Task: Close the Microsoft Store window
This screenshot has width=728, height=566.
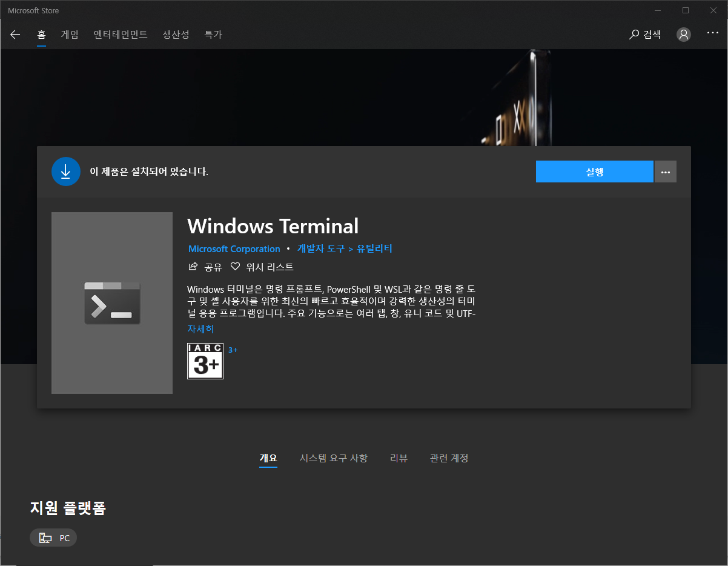Action: tap(713, 10)
